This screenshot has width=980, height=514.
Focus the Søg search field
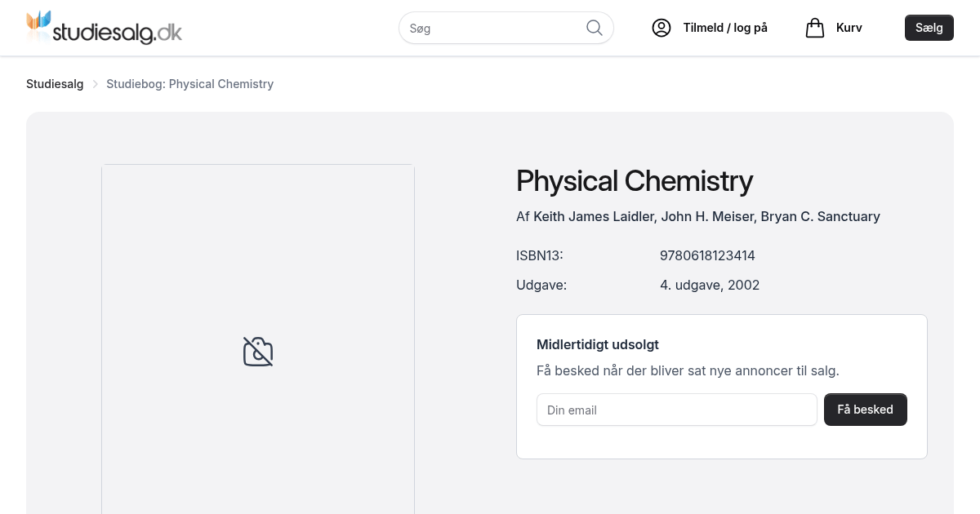(x=494, y=28)
